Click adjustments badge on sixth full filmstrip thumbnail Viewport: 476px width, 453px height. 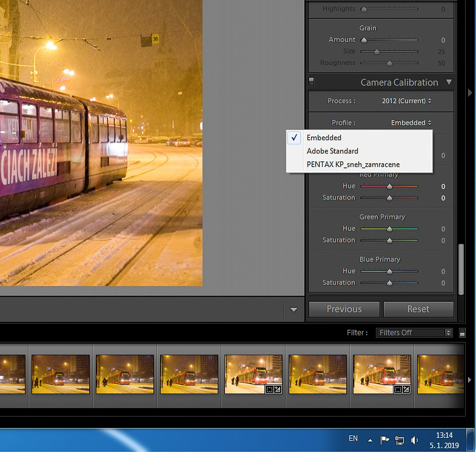pyautogui.click(x=406, y=389)
